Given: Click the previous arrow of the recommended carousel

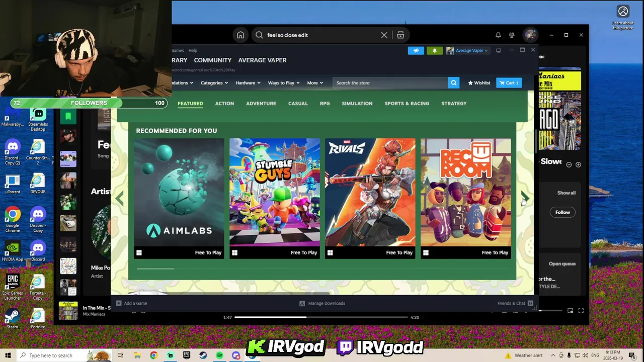Looking at the screenshot, I should click(x=120, y=199).
